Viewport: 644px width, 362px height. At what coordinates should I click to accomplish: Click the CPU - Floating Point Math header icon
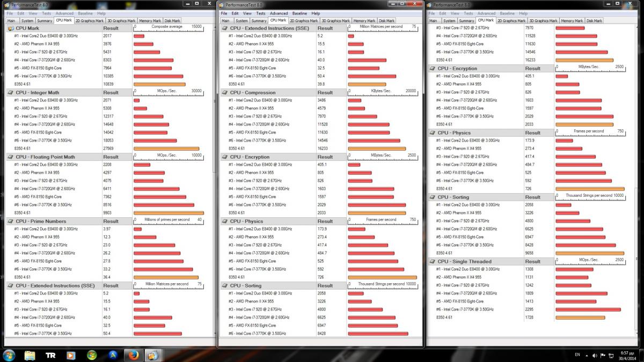pos(11,157)
